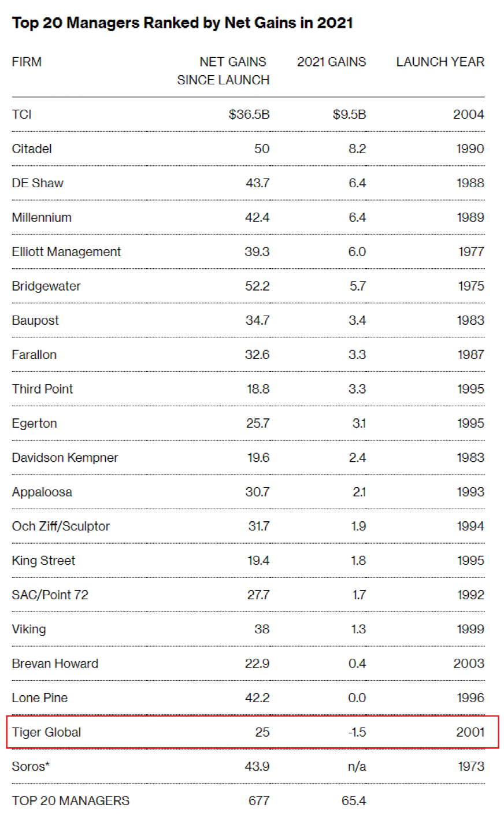Click the LAUNCH YEAR column header
Viewport: 504px width, 816px height.
[440, 62]
